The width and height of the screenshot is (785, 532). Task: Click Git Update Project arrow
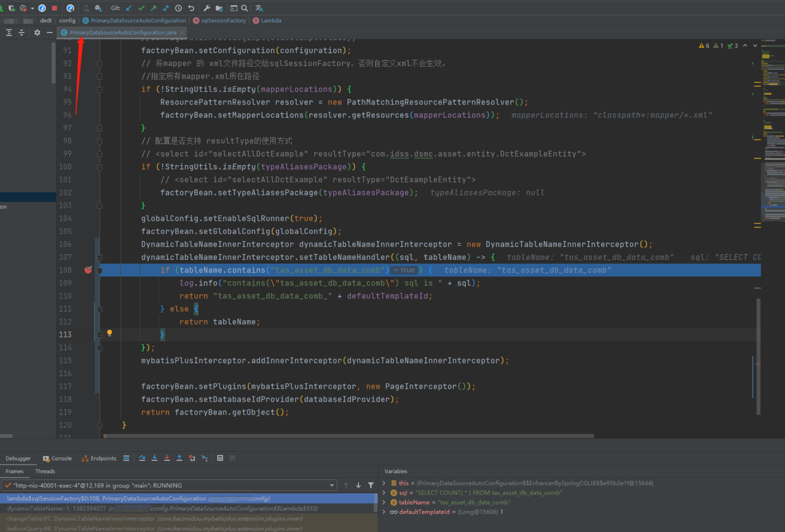129,8
